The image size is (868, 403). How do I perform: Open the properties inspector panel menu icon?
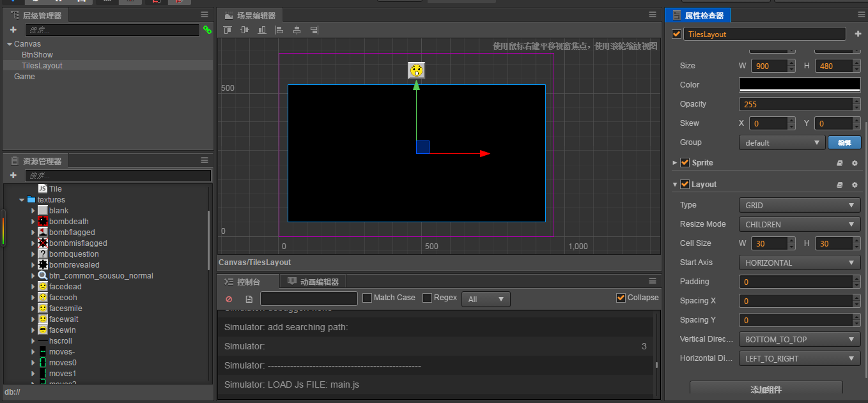[861, 14]
